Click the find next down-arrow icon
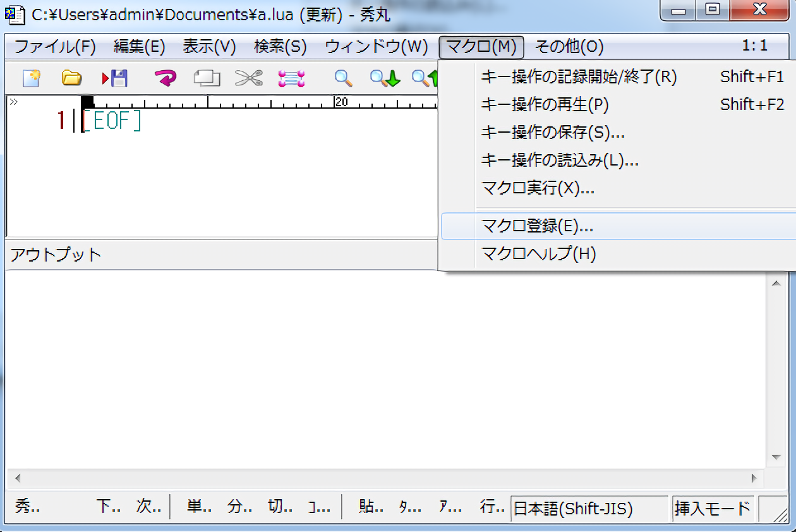 pos(385,78)
